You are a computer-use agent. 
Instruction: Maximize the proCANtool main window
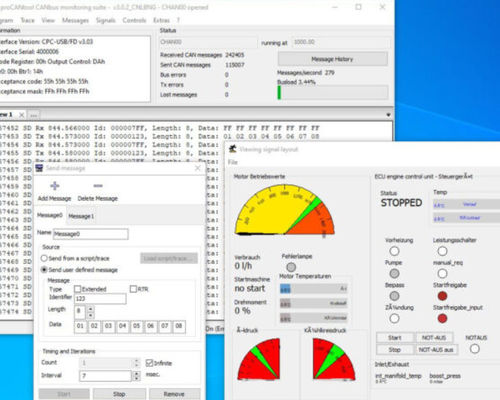(x=358, y=7)
